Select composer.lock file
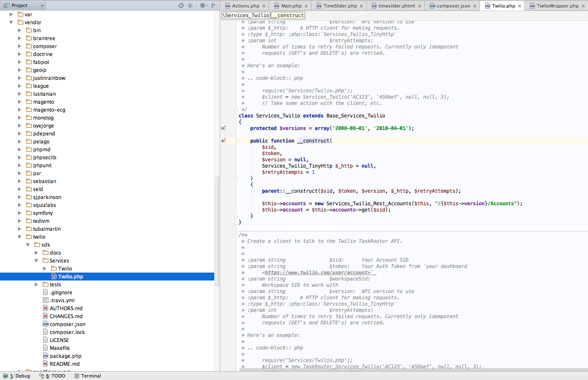 point(67,332)
